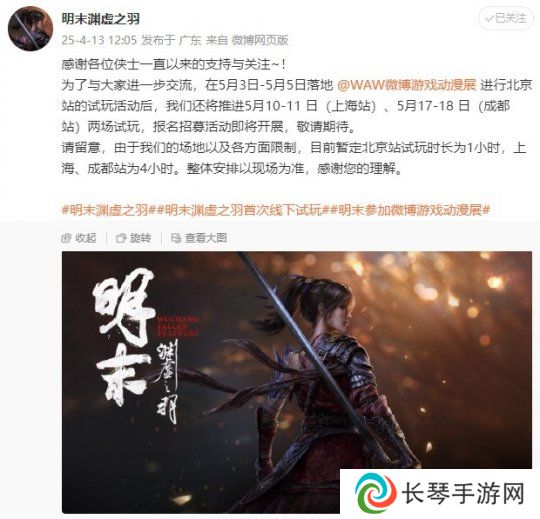Open the 明末渊虚之羽 profile avatar
The image size is (540, 519).
click(30, 29)
